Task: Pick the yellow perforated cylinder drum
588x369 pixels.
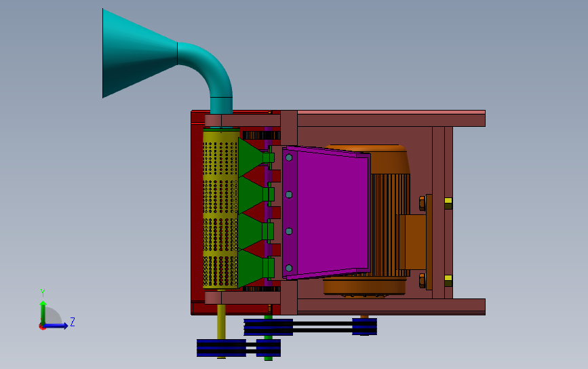Action: [220, 208]
